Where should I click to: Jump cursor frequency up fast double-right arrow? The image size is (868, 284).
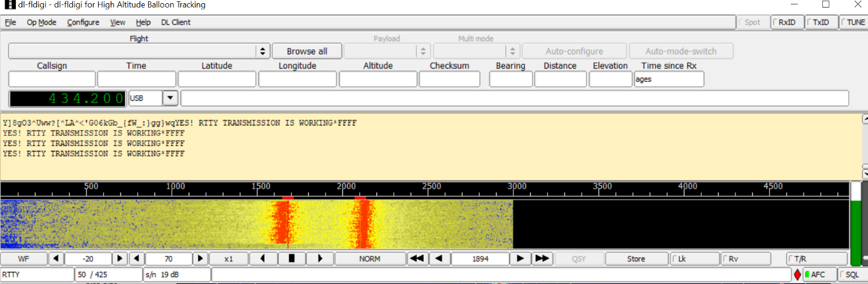pyautogui.click(x=542, y=259)
